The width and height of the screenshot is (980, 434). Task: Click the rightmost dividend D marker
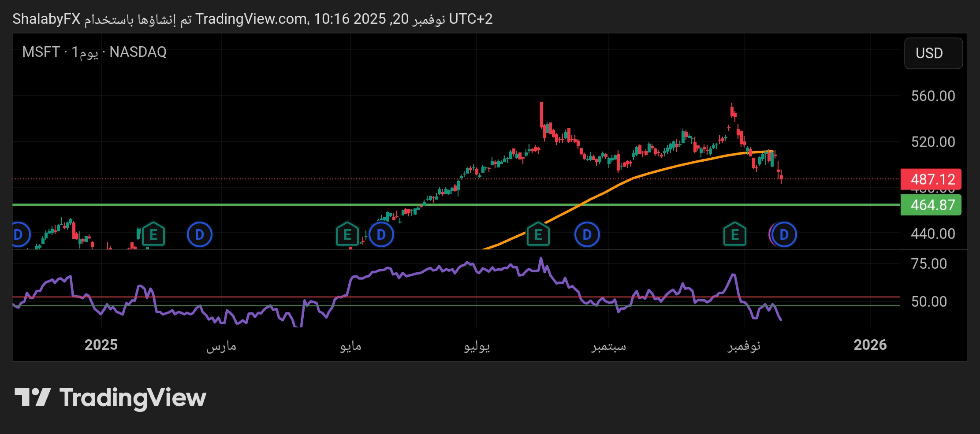tap(784, 234)
